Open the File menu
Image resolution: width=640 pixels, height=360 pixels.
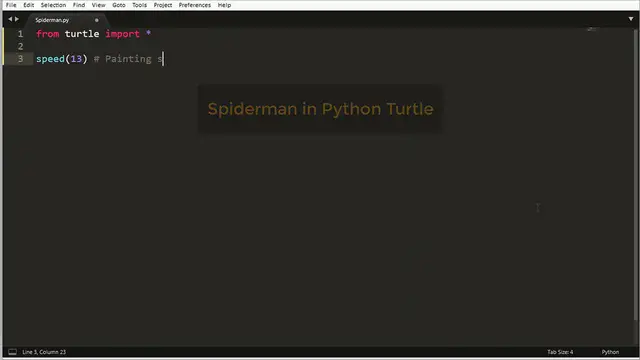click(11, 5)
